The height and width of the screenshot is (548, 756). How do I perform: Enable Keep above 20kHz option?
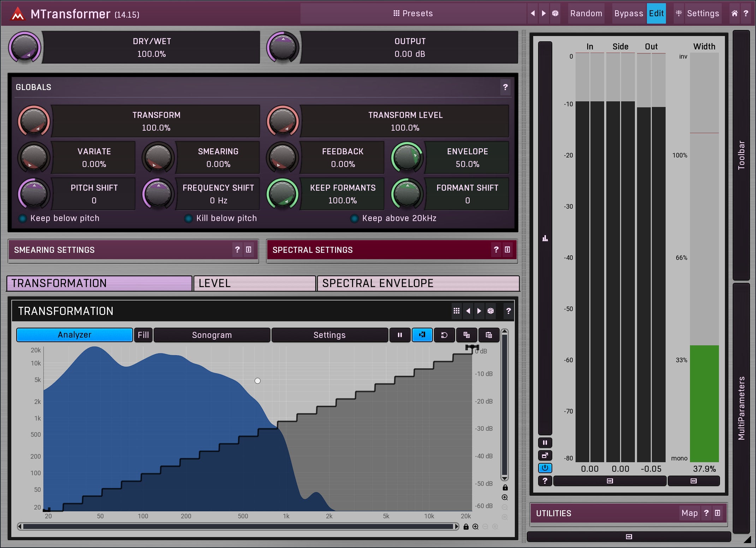pyautogui.click(x=355, y=219)
